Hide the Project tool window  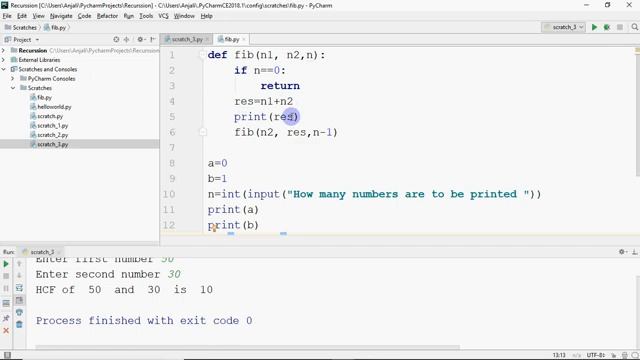click(153, 40)
